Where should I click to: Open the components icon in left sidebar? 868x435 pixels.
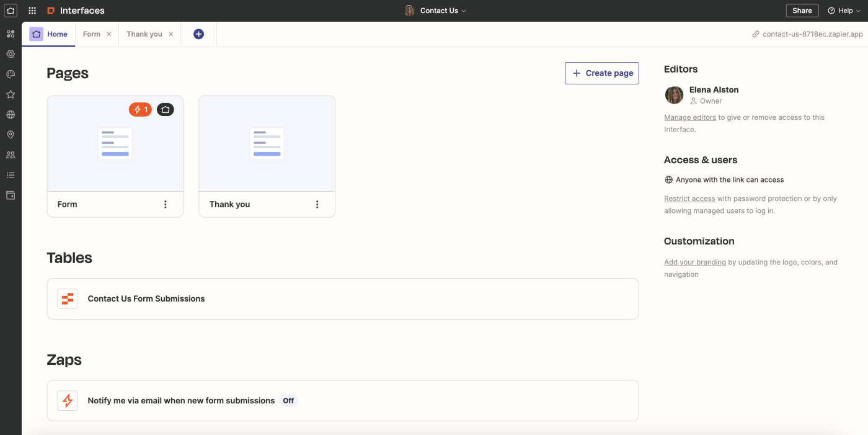click(x=11, y=34)
